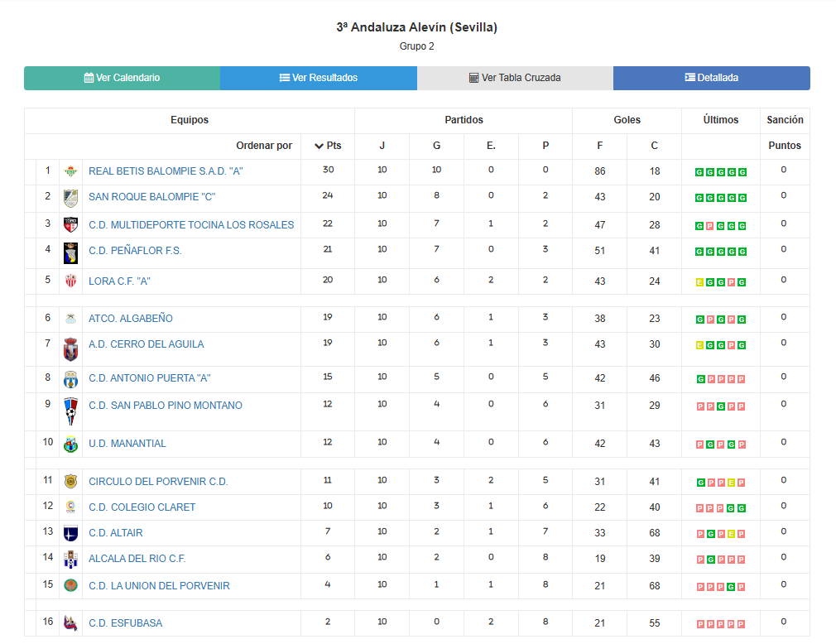Open C.D. SAN PABLO PINO MONTANO link
Image resolution: width=836 pixels, height=644 pixels.
(x=166, y=406)
